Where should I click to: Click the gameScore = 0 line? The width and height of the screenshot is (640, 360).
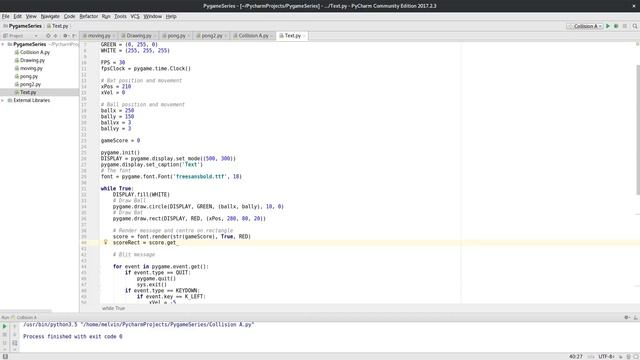pyautogui.click(x=120, y=140)
